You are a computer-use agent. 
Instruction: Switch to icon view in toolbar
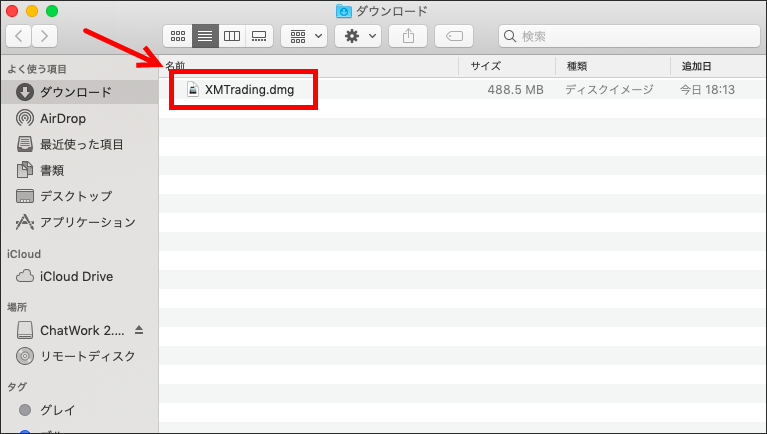178,36
